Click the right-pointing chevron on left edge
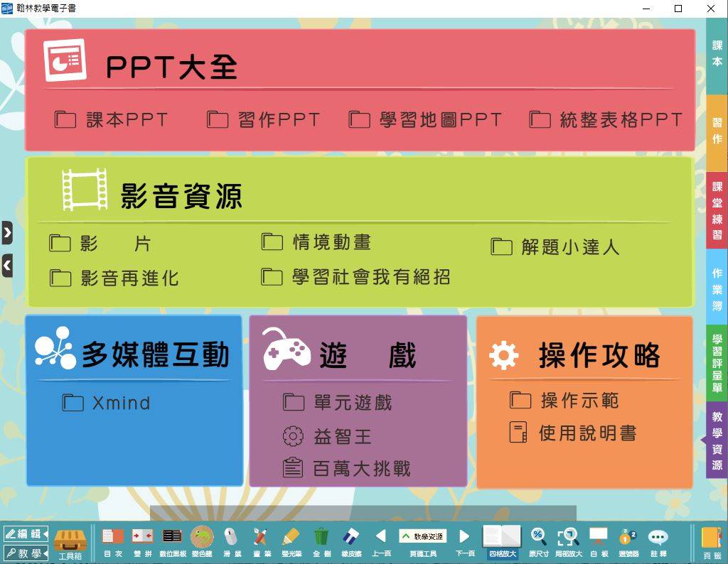 [7, 233]
